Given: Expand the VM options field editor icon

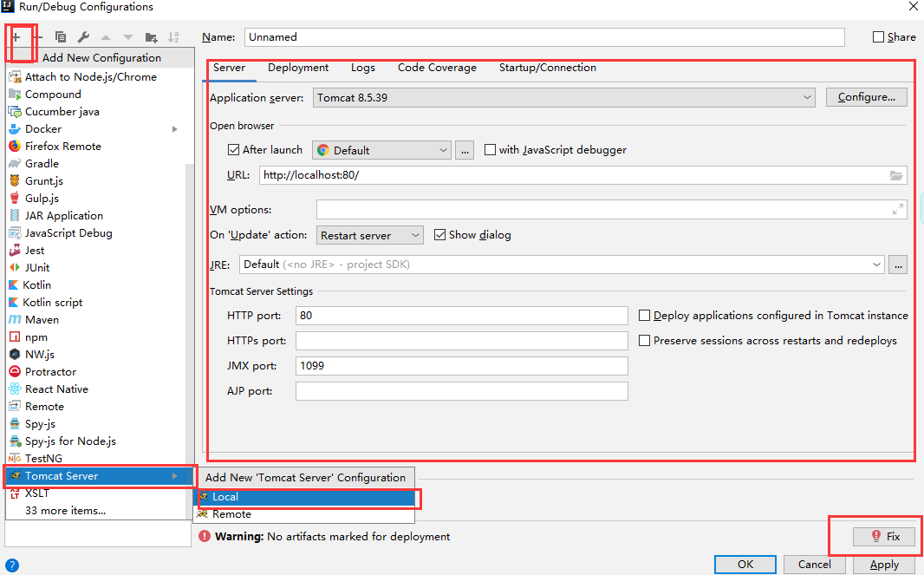Looking at the screenshot, I should coord(897,209).
